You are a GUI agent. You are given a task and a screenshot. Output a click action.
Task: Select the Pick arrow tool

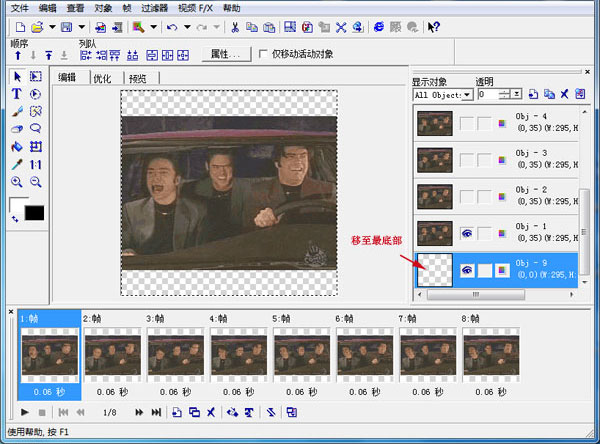pyautogui.click(x=17, y=77)
